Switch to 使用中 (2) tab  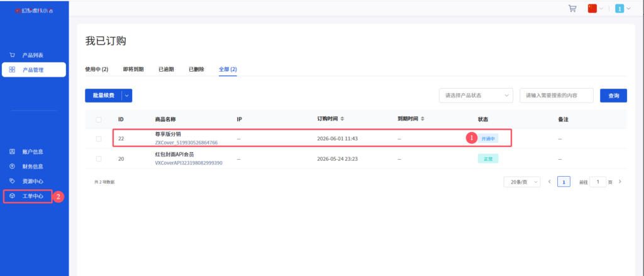tap(96, 69)
